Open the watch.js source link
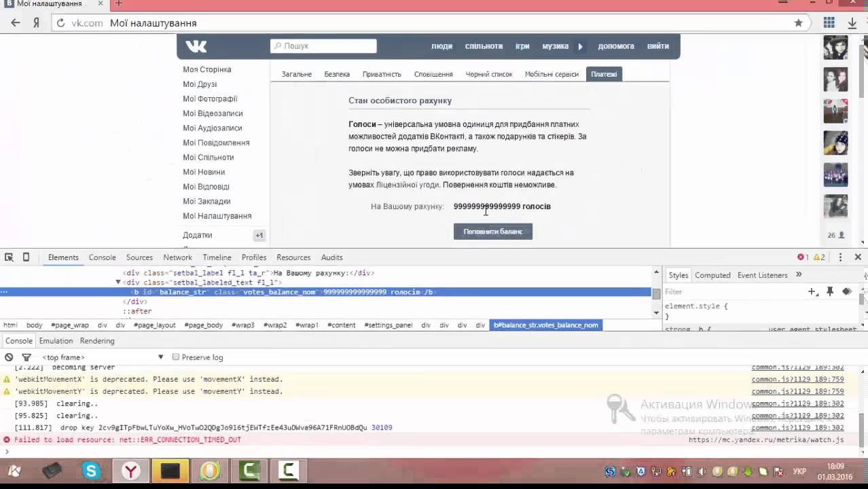 (x=766, y=439)
